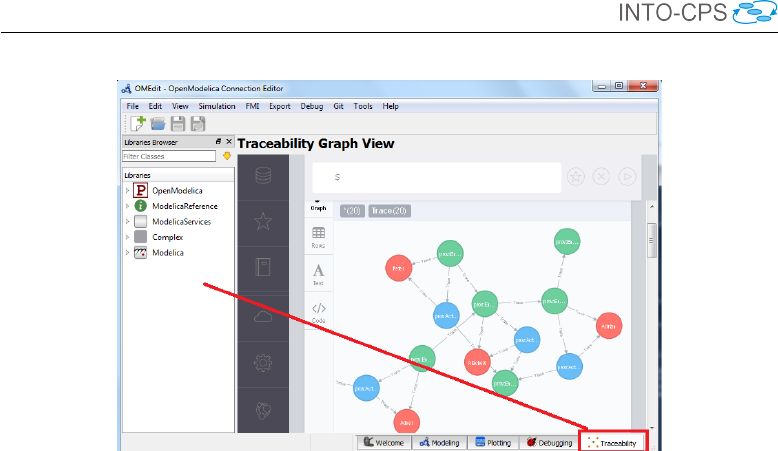
Task: Switch to the Rows table view
Action: point(319,237)
